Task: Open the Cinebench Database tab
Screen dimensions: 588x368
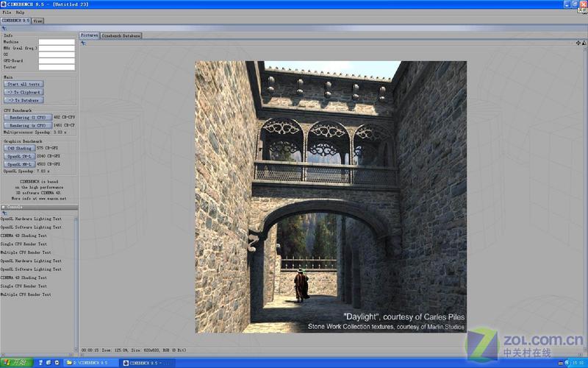Action: click(x=121, y=35)
